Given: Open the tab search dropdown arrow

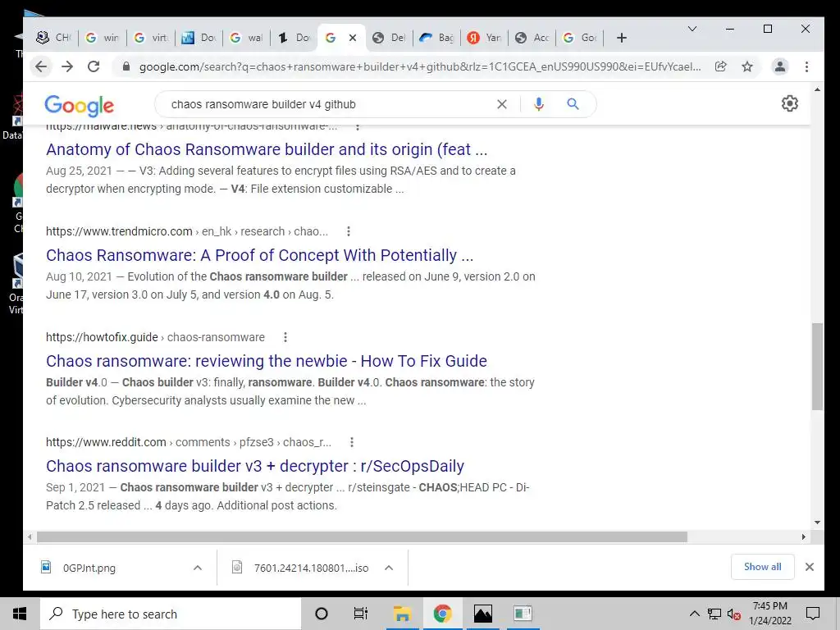Looking at the screenshot, I should click(x=692, y=29).
